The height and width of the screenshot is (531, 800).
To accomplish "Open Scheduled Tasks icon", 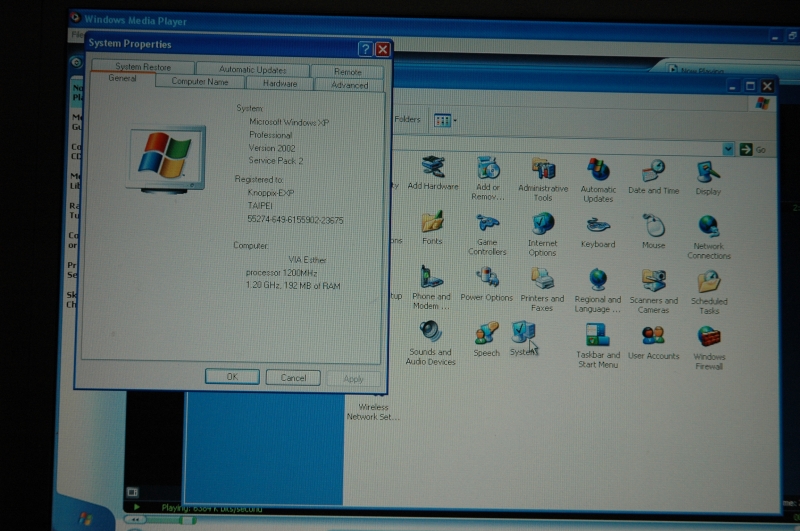I will (x=709, y=292).
